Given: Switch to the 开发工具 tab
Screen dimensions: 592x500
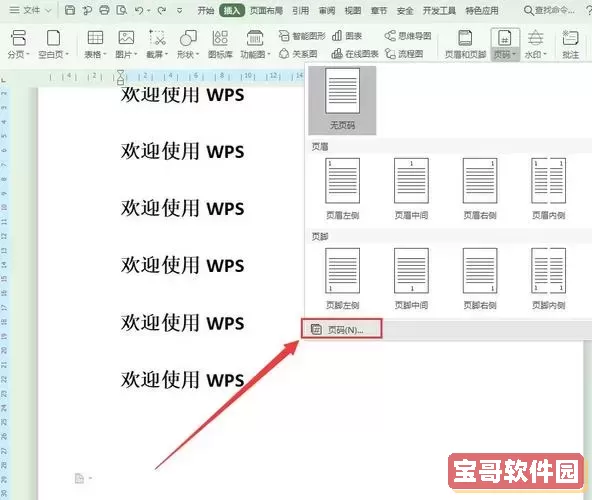Looking at the screenshot, I should (439, 11).
